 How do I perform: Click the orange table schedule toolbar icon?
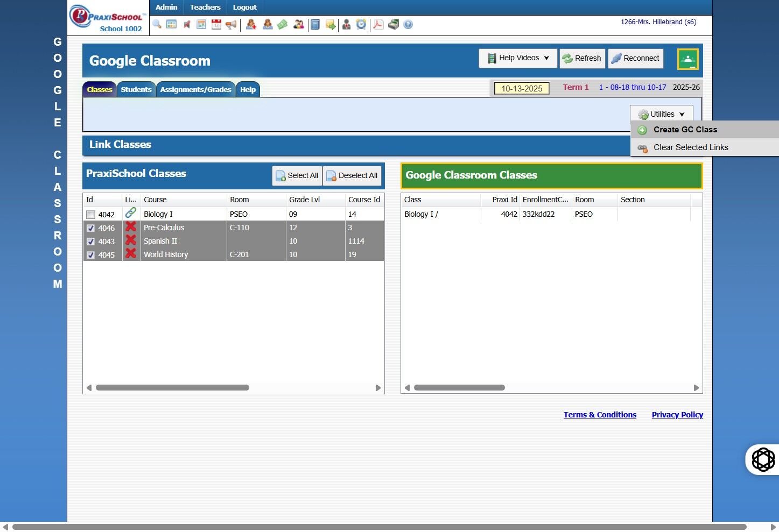[x=201, y=24]
